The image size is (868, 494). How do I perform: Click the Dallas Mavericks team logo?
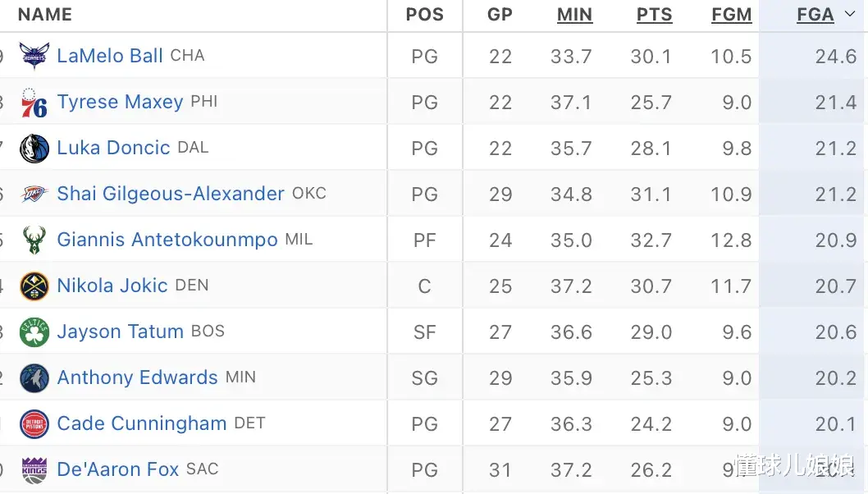[x=34, y=148]
